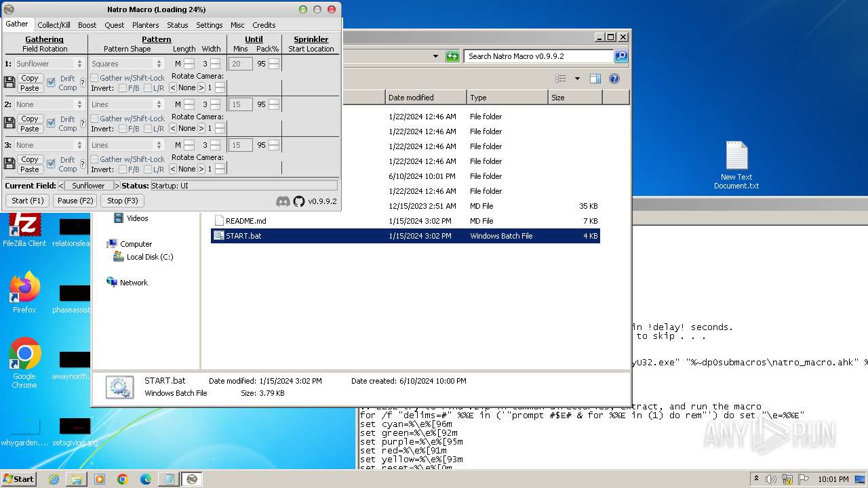
Task: Open field 3 None field dropdown
Action: (x=49, y=145)
